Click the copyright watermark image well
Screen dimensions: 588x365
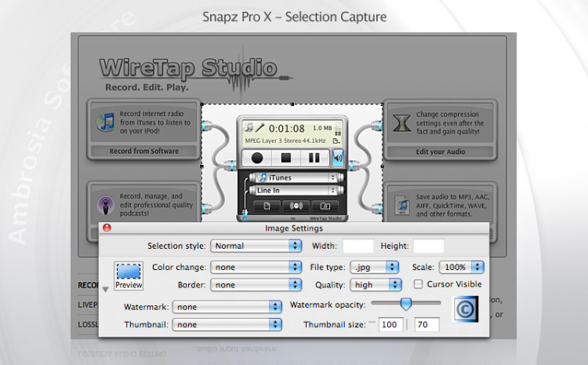(x=466, y=309)
